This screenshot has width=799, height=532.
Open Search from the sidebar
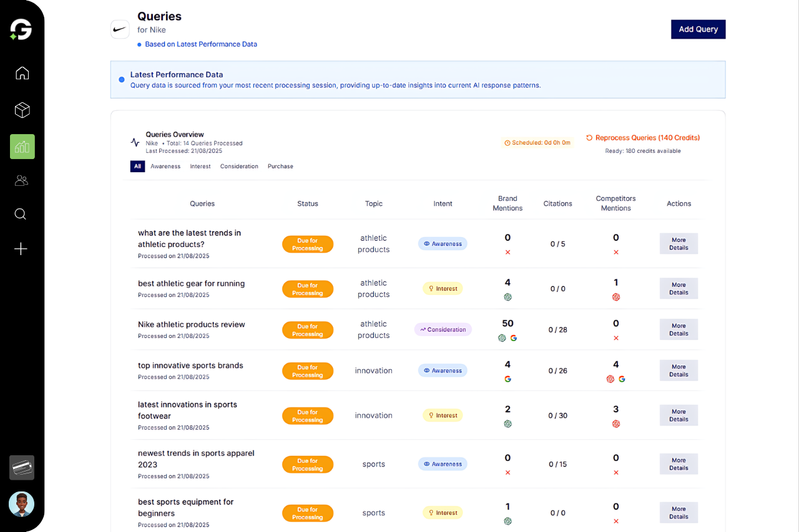pyautogui.click(x=20, y=214)
